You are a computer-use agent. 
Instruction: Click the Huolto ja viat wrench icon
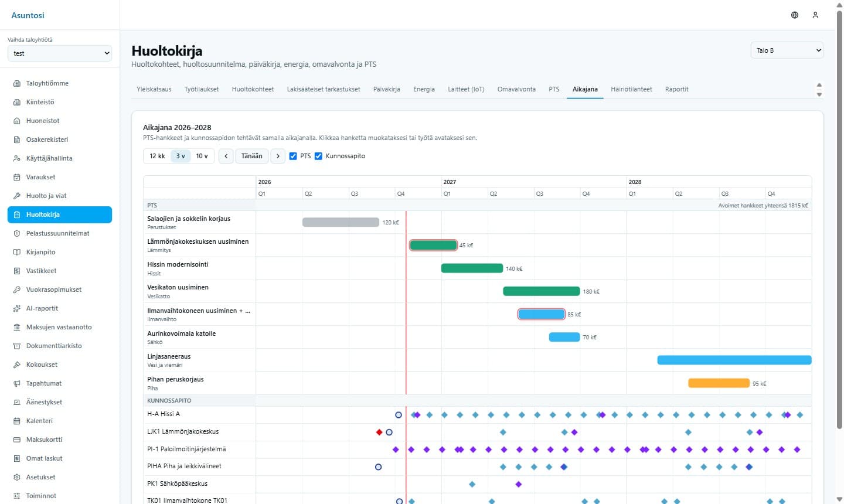tap(17, 196)
